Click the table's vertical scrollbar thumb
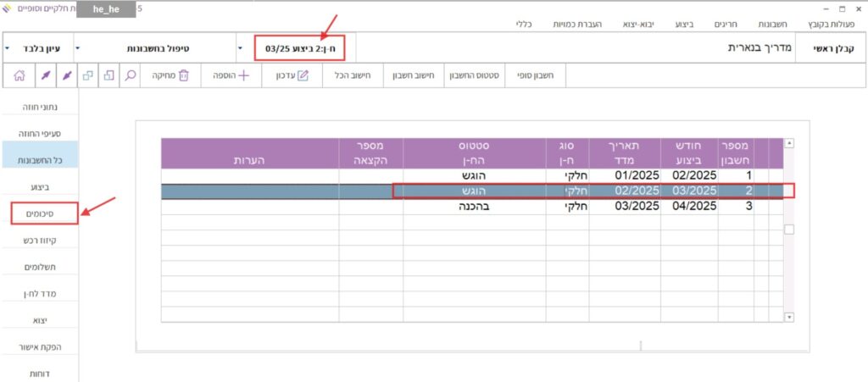This screenshot has width=868, height=382. point(789,230)
